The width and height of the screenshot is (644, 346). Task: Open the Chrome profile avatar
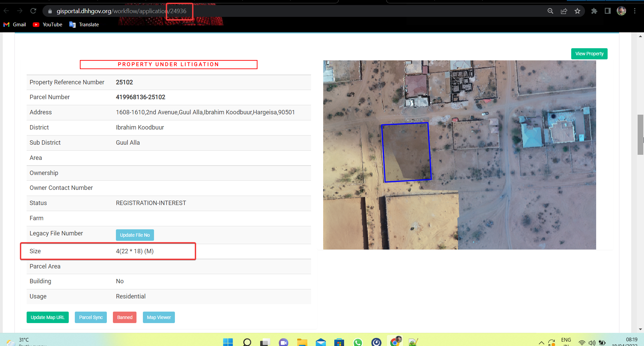coord(621,11)
